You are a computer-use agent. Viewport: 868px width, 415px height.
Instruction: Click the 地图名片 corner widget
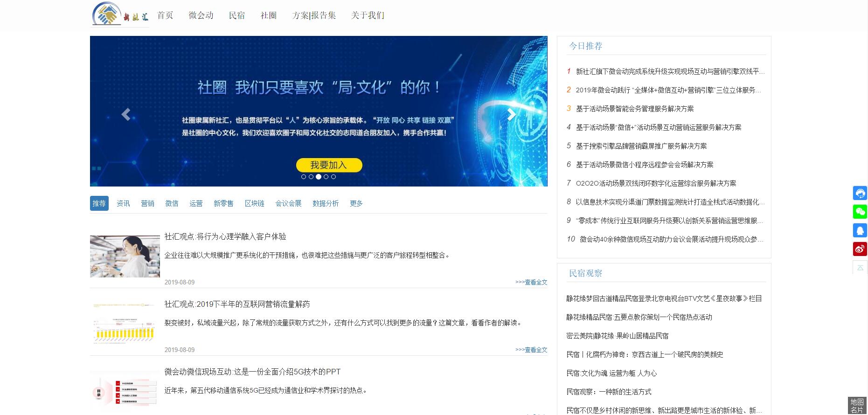pyautogui.click(x=857, y=406)
